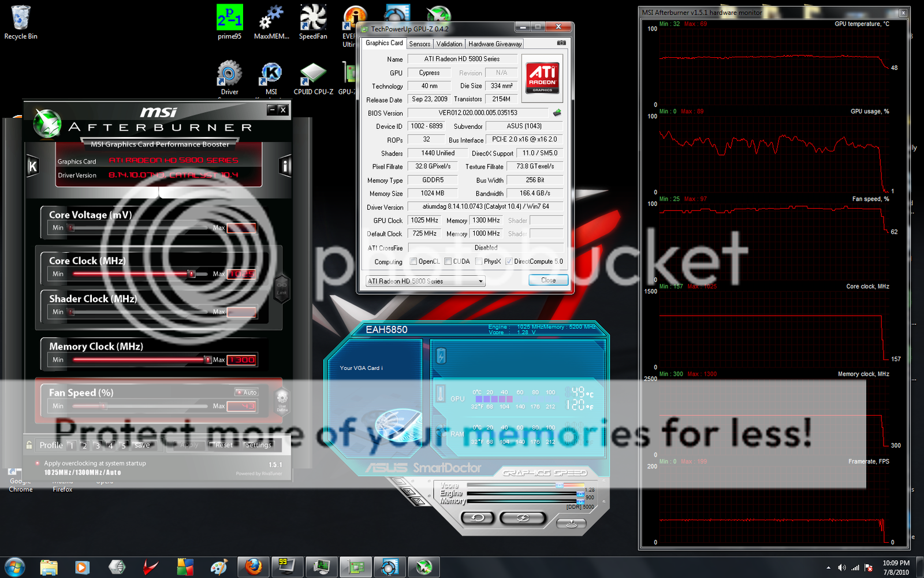Click the Afterburner link clocks icon
The image size is (924, 578).
[282, 287]
